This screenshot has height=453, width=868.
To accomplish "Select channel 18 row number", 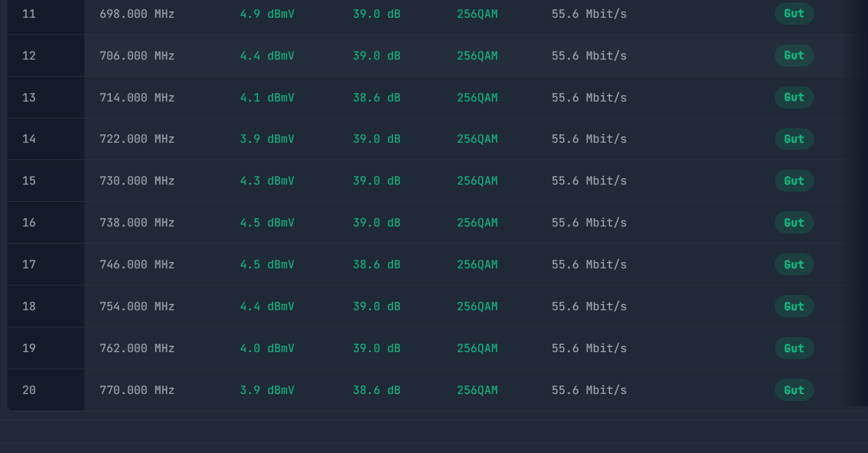I will coord(29,306).
